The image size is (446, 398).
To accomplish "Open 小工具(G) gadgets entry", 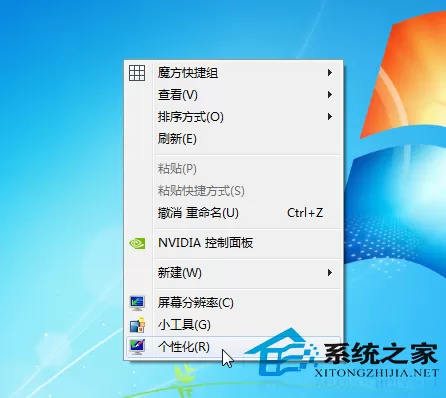I will (233, 325).
